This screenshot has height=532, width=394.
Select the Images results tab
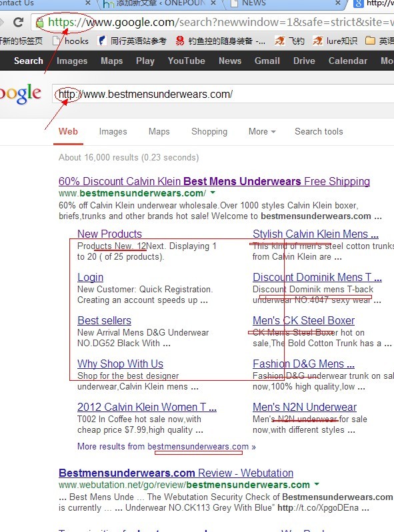tap(113, 132)
